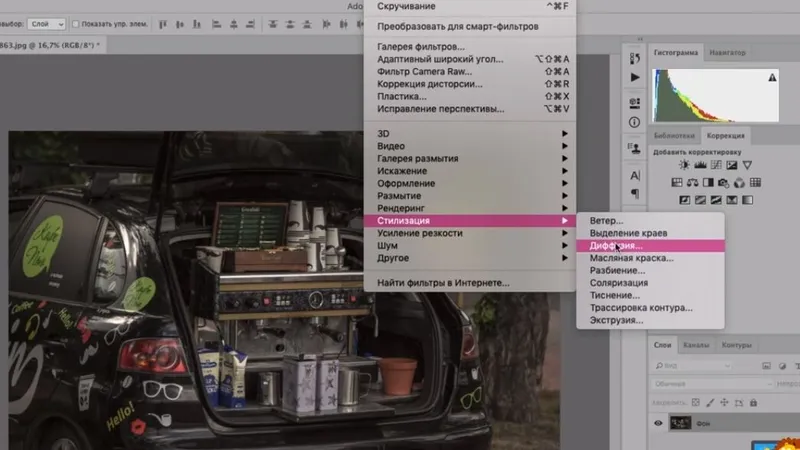Viewport: 800px width, 450px height.
Task: Open the Масляная краска filter
Action: [x=630, y=258]
